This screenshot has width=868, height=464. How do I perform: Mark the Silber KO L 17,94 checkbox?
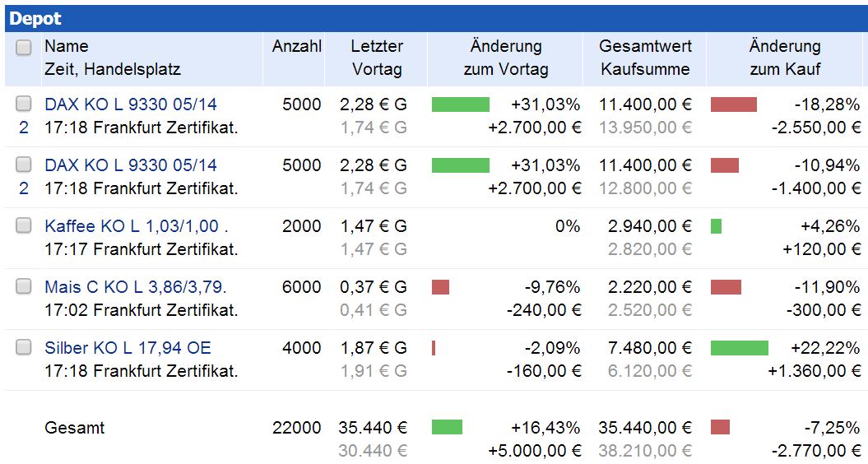click(24, 347)
